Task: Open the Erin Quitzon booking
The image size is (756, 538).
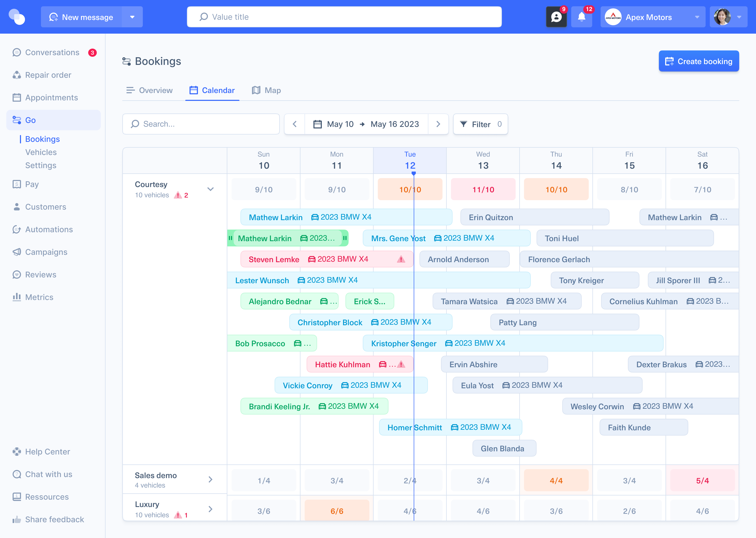Action: (x=535, y=217)
